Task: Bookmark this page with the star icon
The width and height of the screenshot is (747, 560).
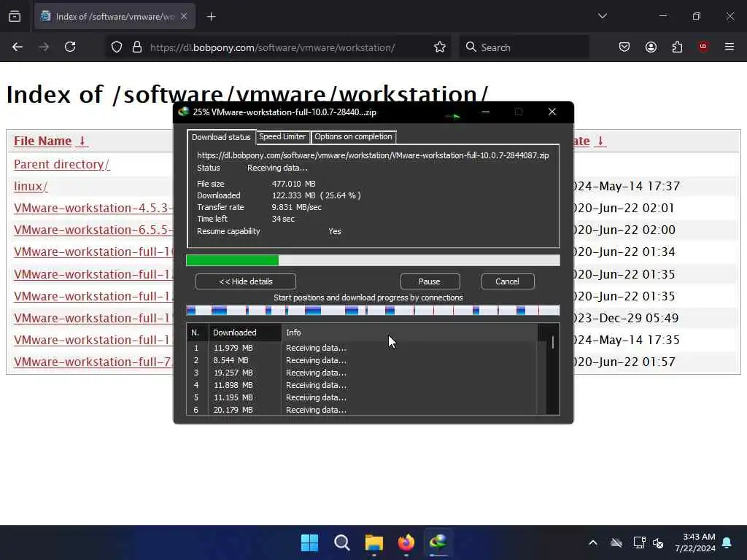Action: coord(440,47)
